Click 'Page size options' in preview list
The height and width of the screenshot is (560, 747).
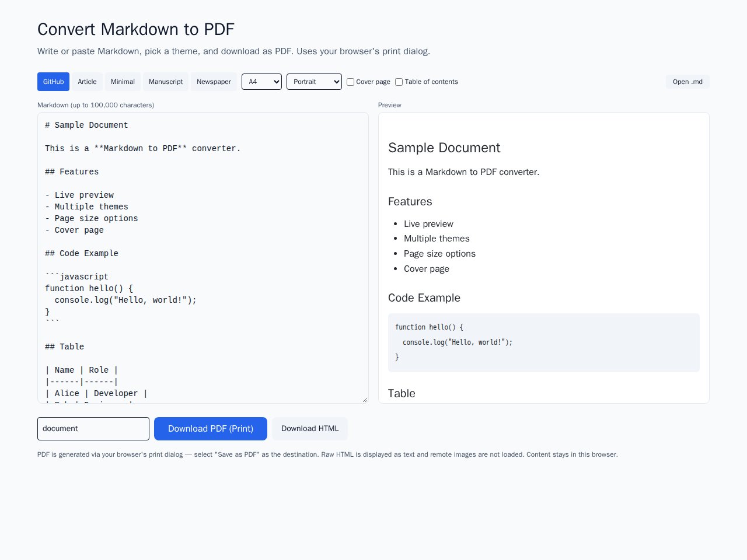[439, 254]
